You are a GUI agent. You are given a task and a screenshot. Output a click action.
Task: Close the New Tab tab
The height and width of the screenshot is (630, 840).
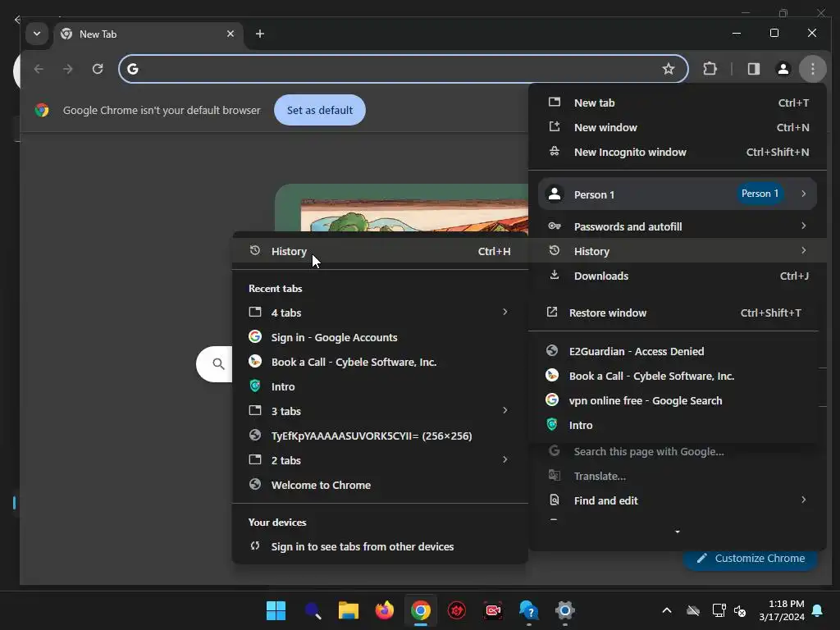pyautogui.click(x=231, y=34)
